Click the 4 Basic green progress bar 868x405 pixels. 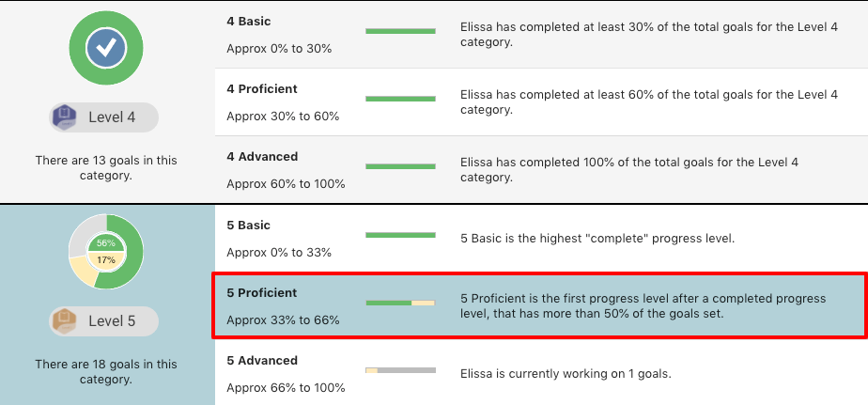[400, 31]
